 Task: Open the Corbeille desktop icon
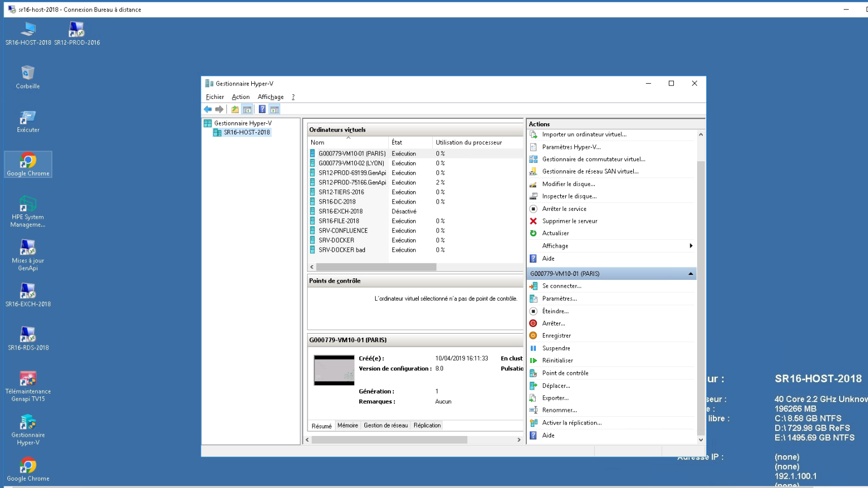point(28,77)
